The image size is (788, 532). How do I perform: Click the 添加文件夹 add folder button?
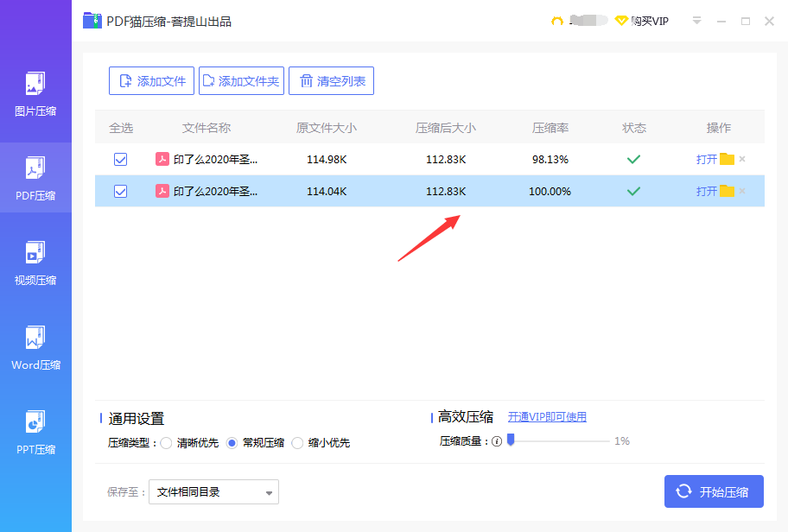(241, 81)
